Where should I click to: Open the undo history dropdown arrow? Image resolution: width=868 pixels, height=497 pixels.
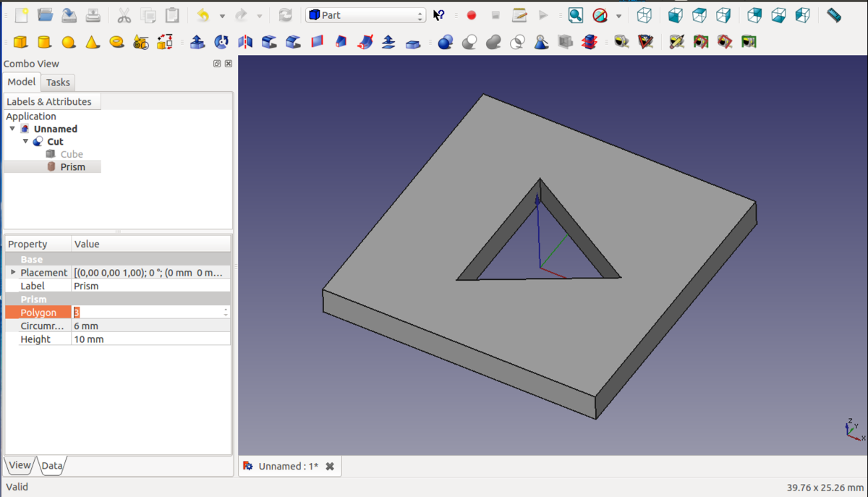point(222,16)
